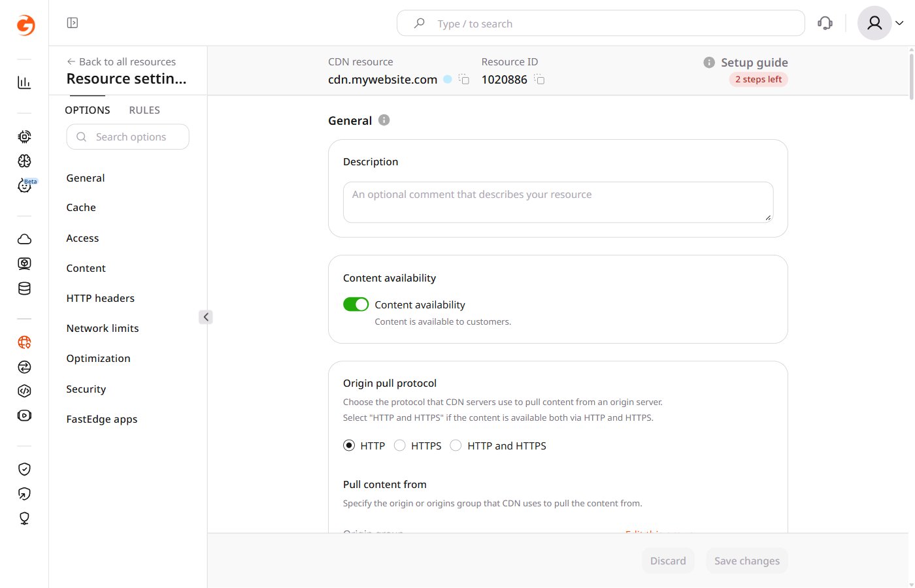
Task: Copy the CDN resource name cdn.mywebsite.com
Action: click(464, 79)
